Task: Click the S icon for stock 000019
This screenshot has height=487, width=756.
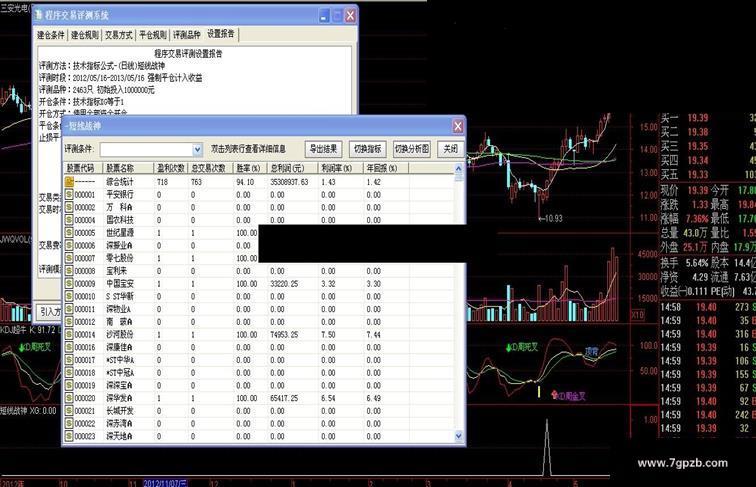Action: click(x=69, y=385)
